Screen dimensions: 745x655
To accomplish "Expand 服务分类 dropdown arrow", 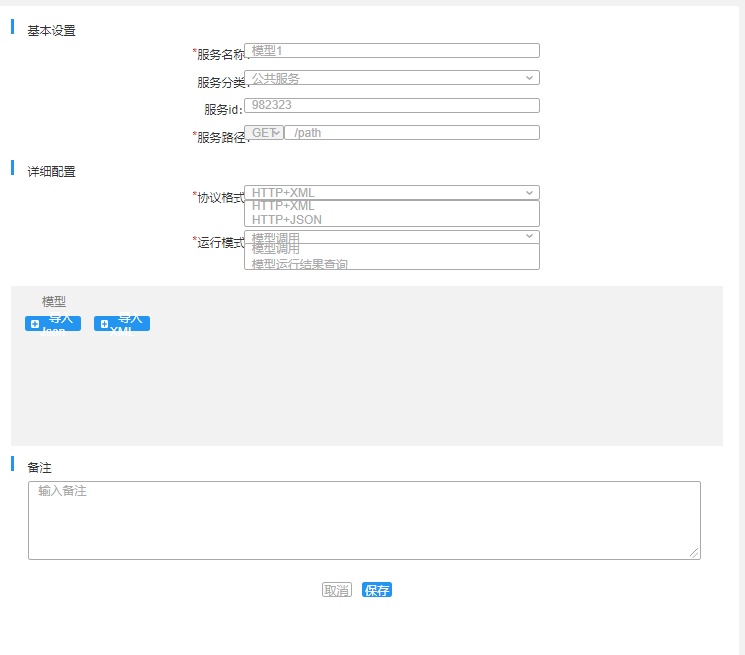I will point(529,78).
